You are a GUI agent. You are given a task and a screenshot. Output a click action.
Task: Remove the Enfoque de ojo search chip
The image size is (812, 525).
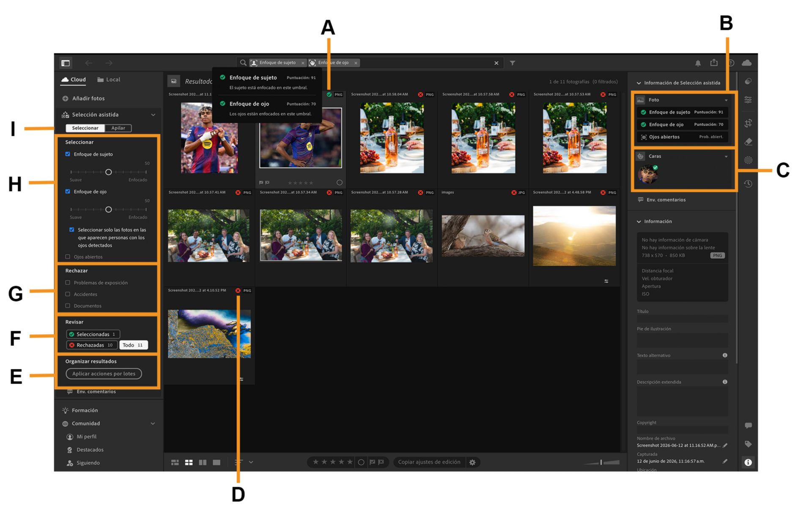tap(356, 63)
